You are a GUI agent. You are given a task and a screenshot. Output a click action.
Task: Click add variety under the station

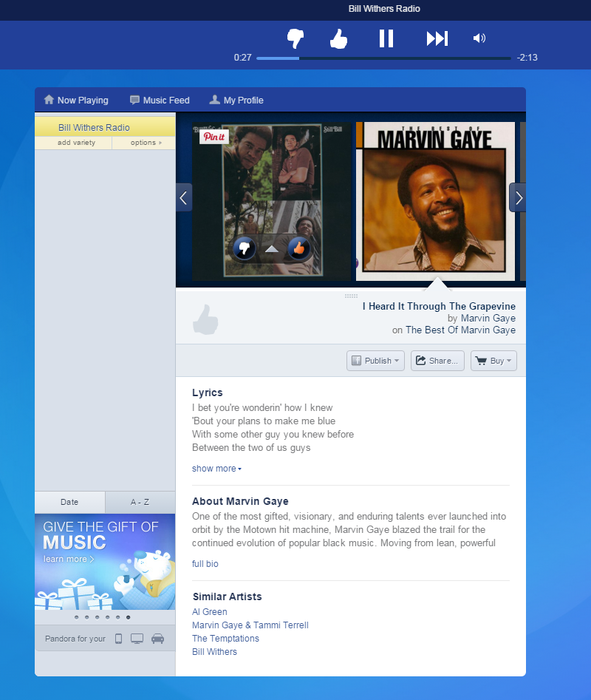click(76, 143)
